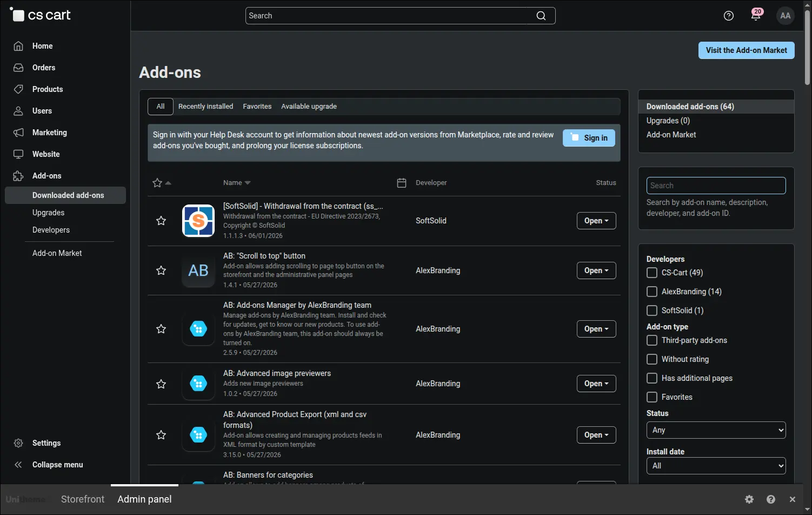Check the SoftSolid developer filter
This screenshot has width=812, height=515.
pyautogui.click(x=652, y=311)
